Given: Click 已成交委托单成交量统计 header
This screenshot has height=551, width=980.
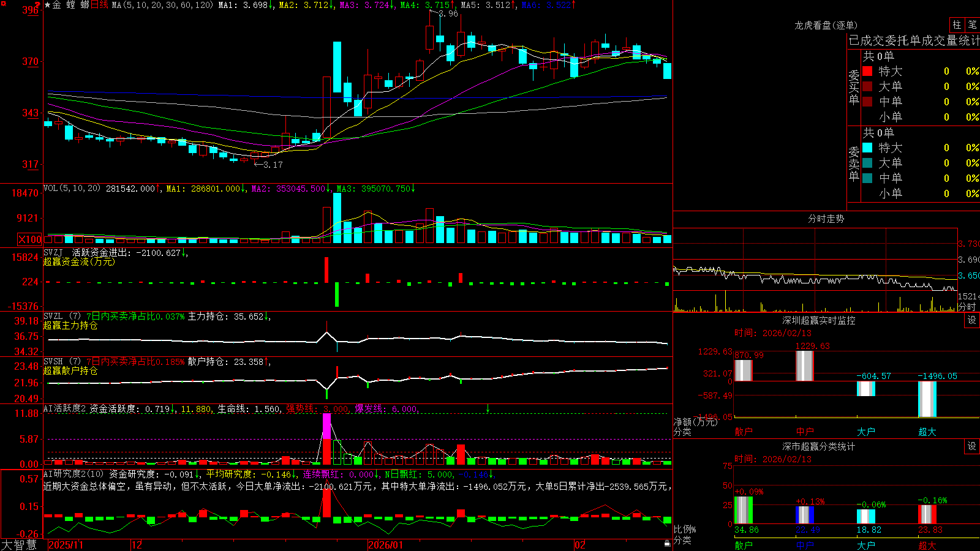Looking at the screenshot, I should pos(914,40).
